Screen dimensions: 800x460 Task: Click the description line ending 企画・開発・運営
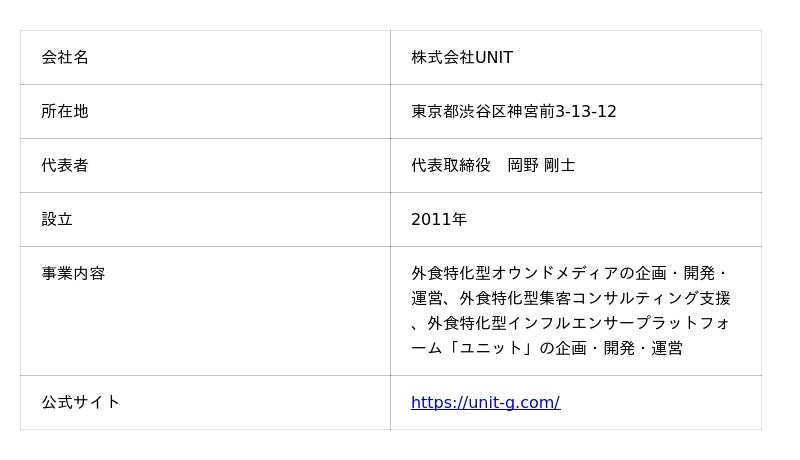pyautogui.click(x=547, y=349)
